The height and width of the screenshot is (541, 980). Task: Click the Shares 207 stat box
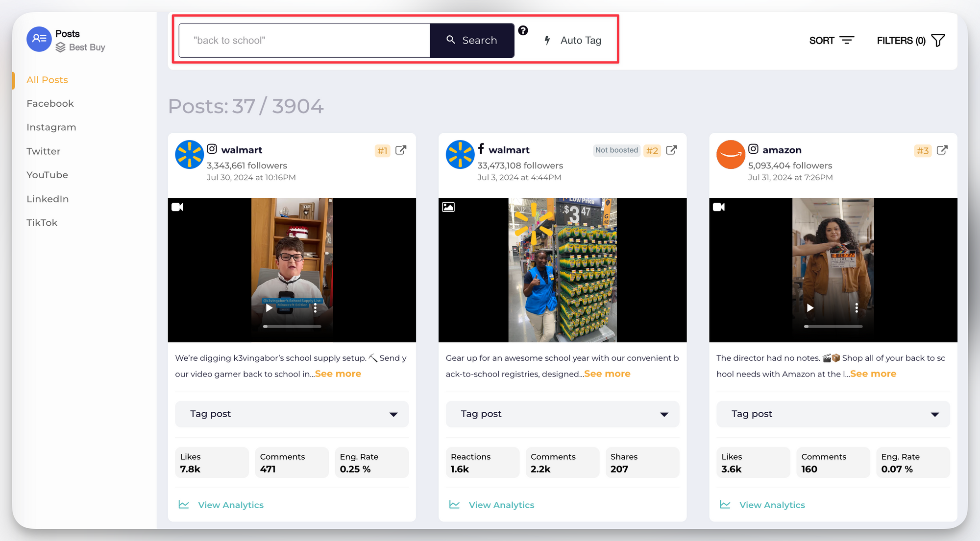coord(642,462)
